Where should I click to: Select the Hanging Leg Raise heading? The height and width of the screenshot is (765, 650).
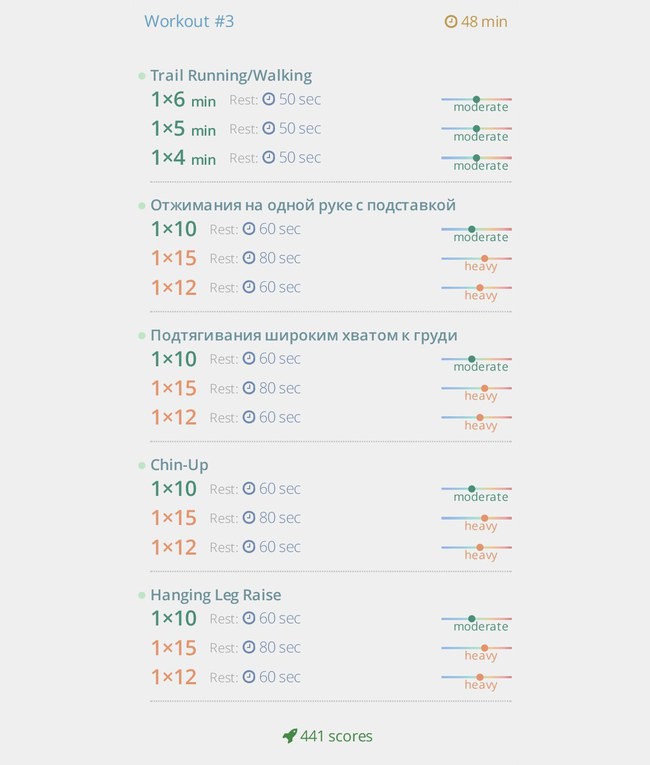click(x=216, y=595)
